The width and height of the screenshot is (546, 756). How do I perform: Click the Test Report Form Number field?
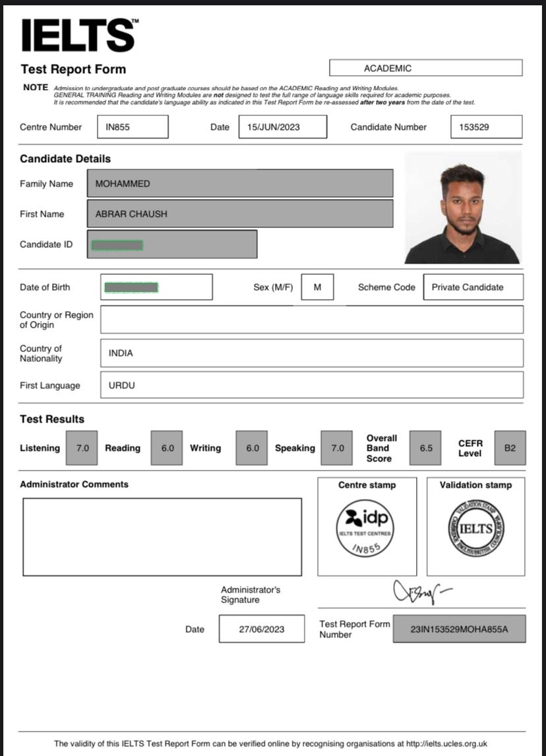(x=459, y=629)
